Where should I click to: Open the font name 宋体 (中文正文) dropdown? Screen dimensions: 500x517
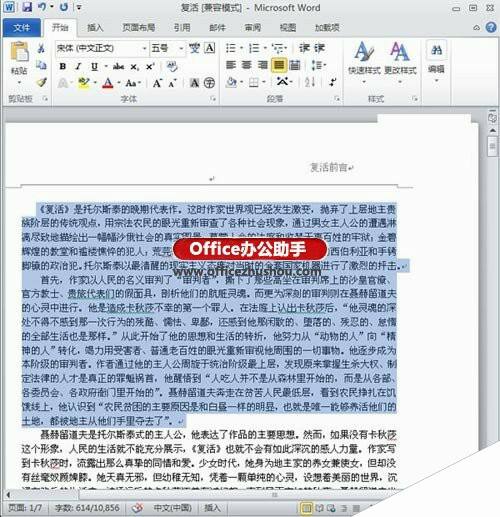click(144, 49)
